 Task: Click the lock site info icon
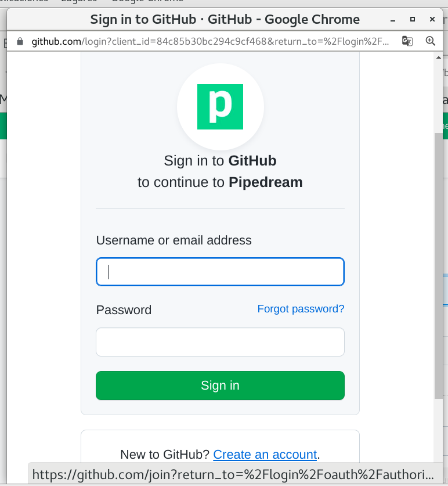20,41
